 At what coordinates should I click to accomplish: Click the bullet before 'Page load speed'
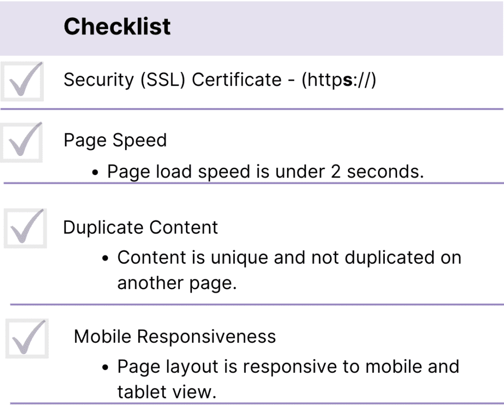(x=96, y=173)
